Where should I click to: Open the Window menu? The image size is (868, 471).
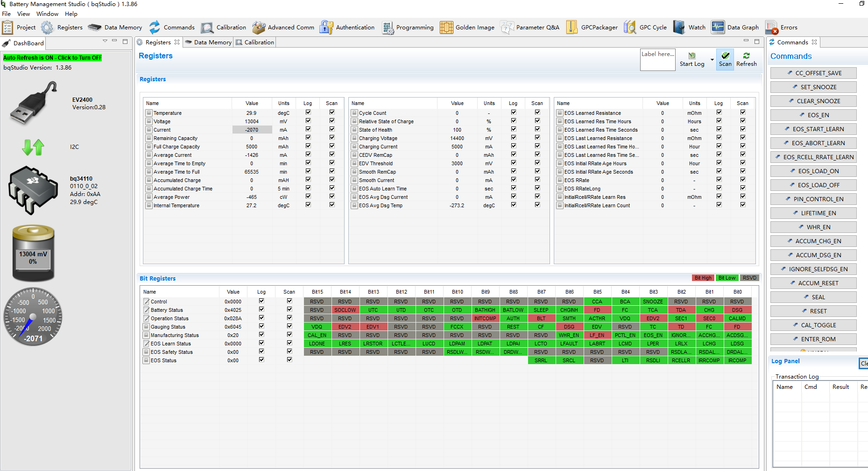(47, 14)
